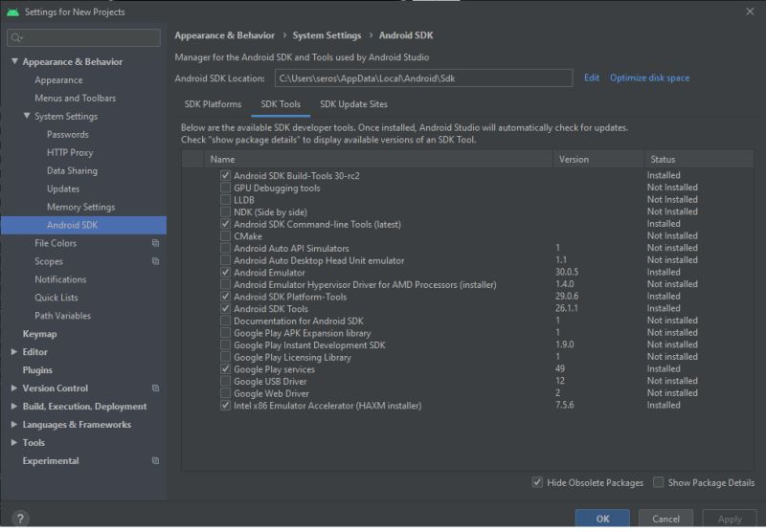Tick the CMake checkbox

click(225, 235)
